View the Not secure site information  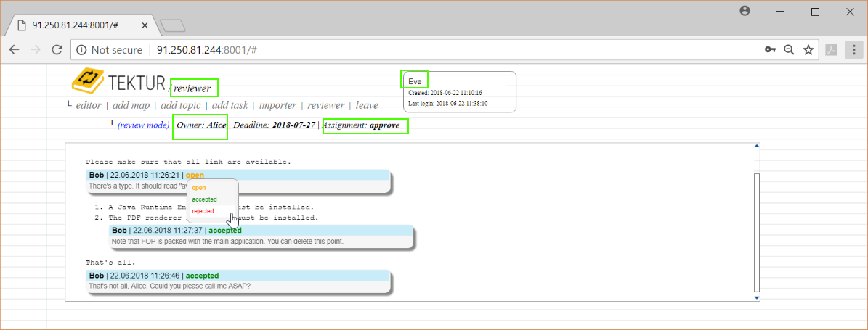(109, 50)
